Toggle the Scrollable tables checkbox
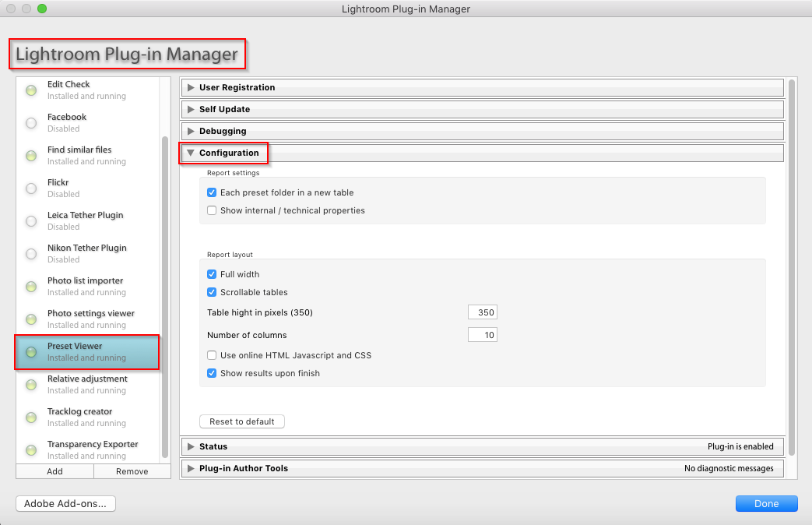The width and height of the screenshot is (812, 525). pyautogui.click(x=212, y=292)
